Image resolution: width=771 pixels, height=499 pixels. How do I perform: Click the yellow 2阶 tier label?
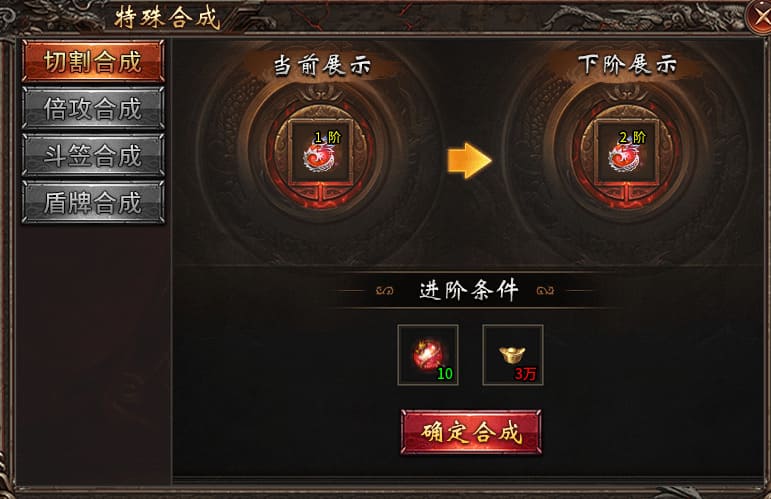click(x=633, y=138)
